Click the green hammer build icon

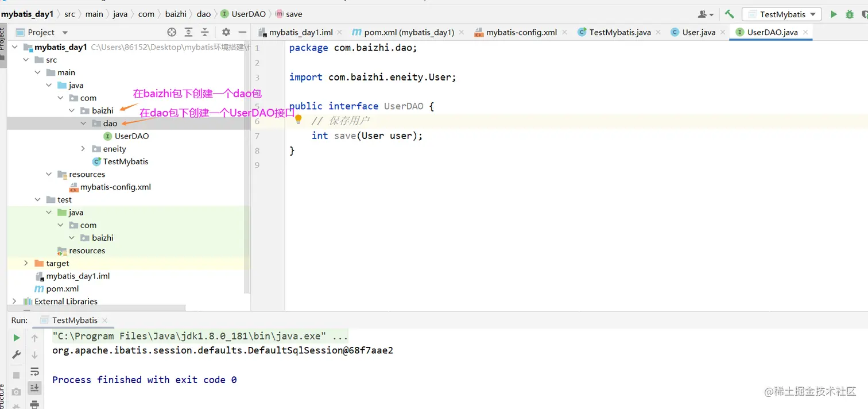pyautogui.click(x=729, y=14)
